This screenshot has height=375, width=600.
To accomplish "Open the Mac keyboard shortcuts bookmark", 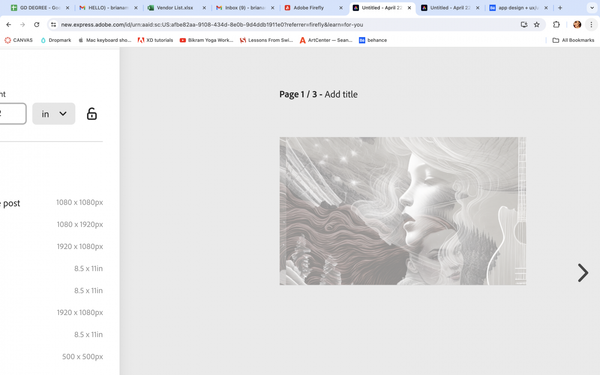I will (104, 40).
